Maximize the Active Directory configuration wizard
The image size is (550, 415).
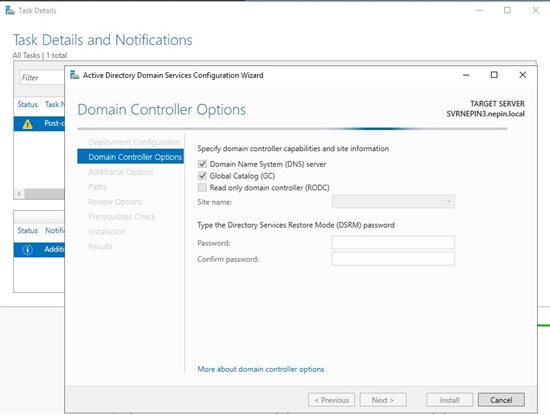[x=494, y=75]
